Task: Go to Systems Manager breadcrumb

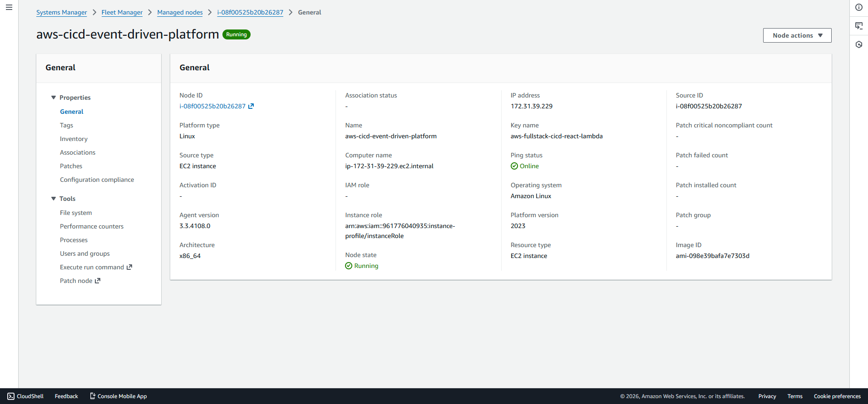Action: point(62,12)
